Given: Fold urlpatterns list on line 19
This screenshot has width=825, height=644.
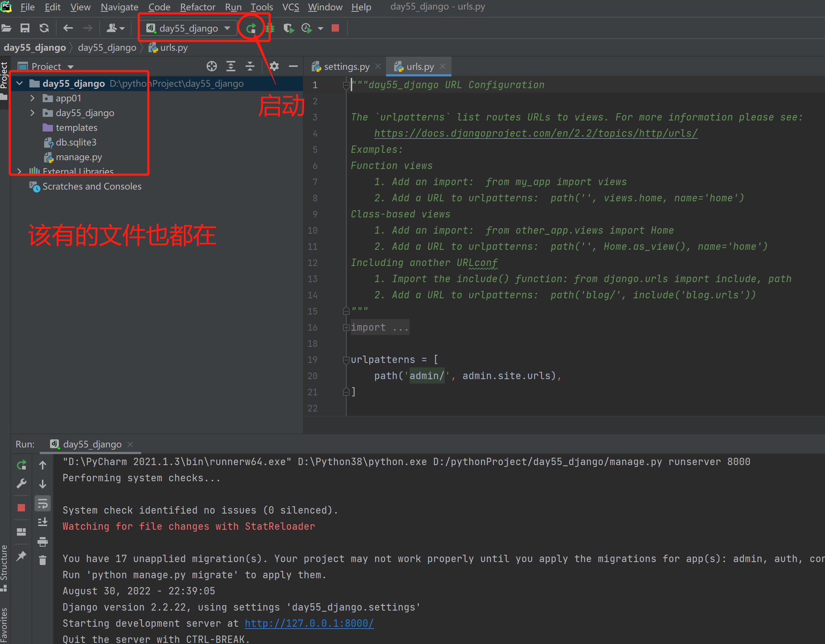Looking at the screenshot, I should 346,360.
